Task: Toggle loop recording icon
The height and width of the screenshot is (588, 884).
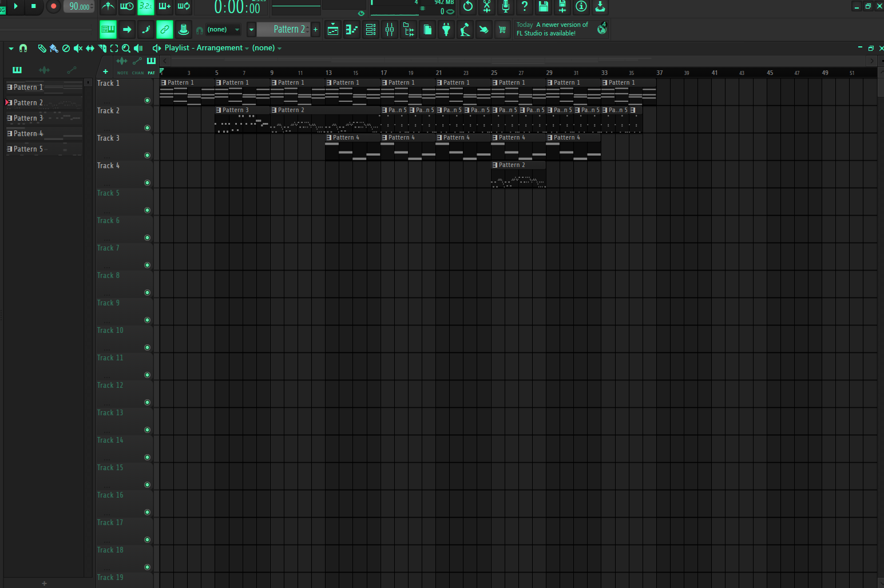Action: tap(184, 6)
